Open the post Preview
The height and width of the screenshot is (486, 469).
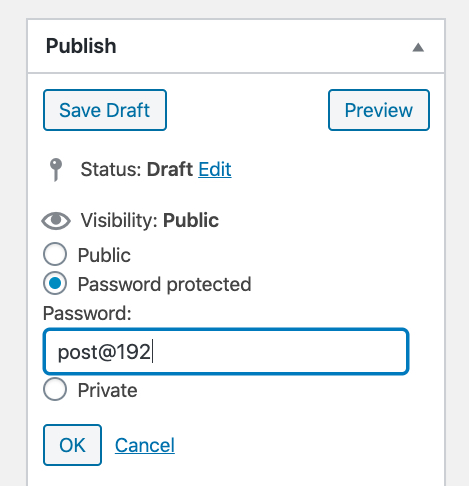pos(379,110)
